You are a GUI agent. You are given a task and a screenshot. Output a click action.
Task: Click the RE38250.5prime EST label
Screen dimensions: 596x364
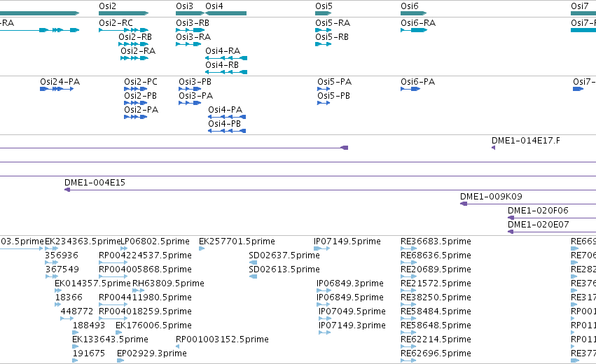pos(436,297)
